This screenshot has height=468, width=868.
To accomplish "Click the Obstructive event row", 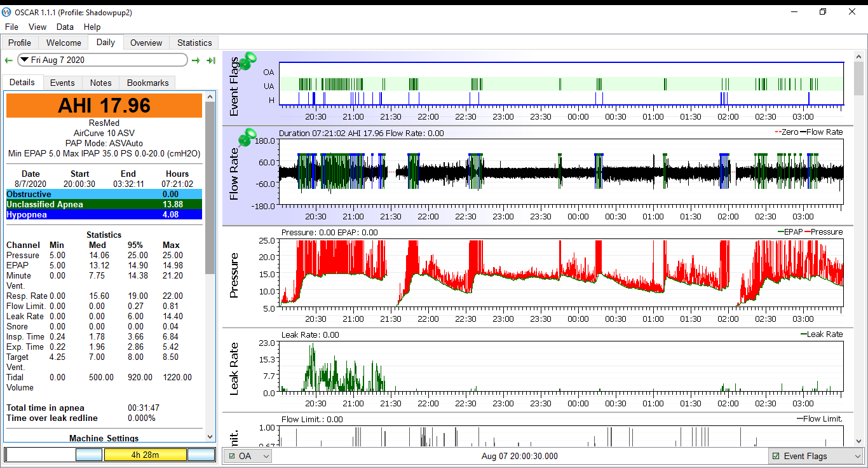I will point(104,194).
